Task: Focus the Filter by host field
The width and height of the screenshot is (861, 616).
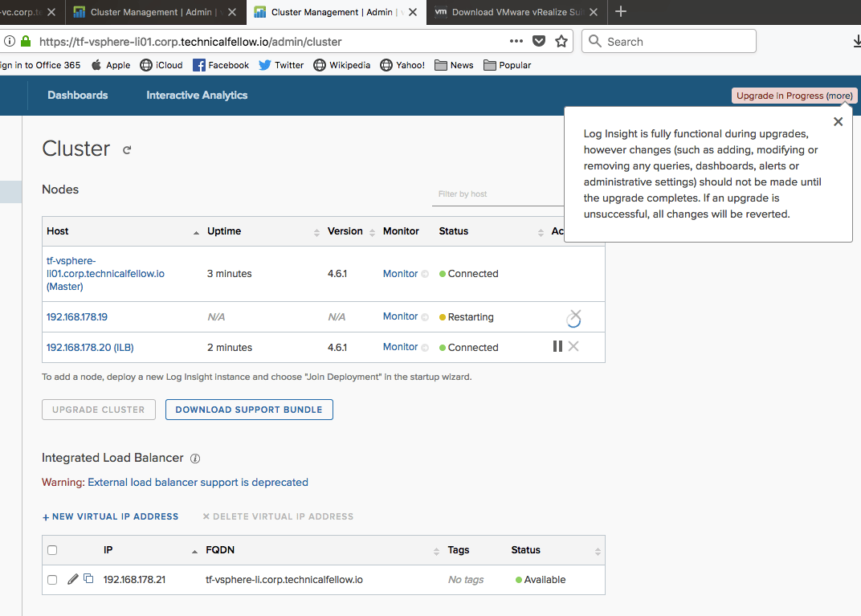Action: 498,194
